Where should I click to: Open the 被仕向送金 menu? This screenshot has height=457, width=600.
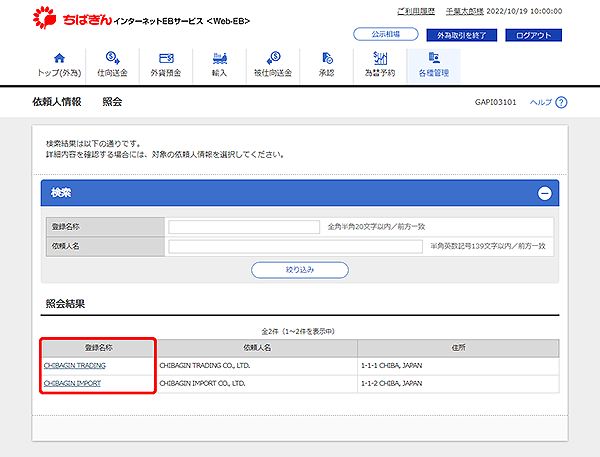click(x=273, y=65)
